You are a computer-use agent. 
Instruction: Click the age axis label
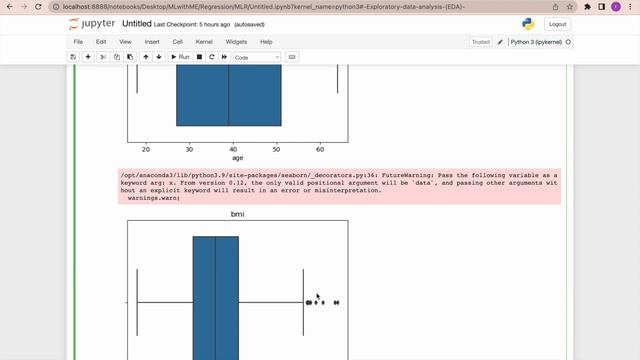[x=238, y=158]
